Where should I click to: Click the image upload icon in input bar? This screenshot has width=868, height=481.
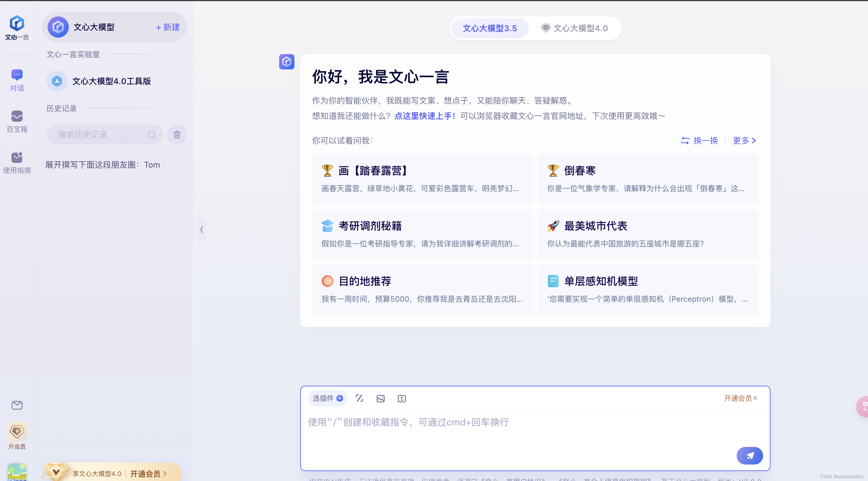point(381,398)
